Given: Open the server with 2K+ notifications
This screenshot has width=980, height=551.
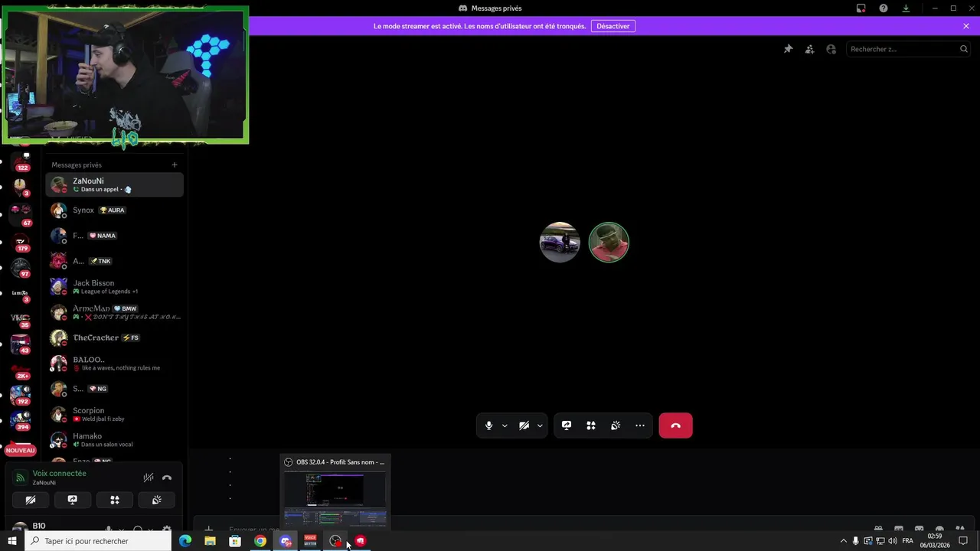Looking at the screenshot, I should click(x=21, y=370).
